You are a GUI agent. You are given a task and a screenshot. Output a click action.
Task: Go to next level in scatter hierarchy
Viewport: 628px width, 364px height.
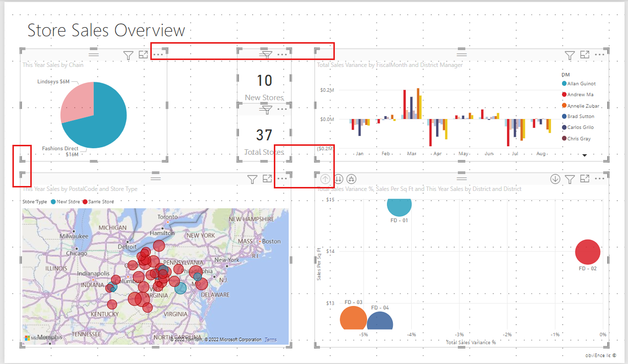tap(339, 179)
